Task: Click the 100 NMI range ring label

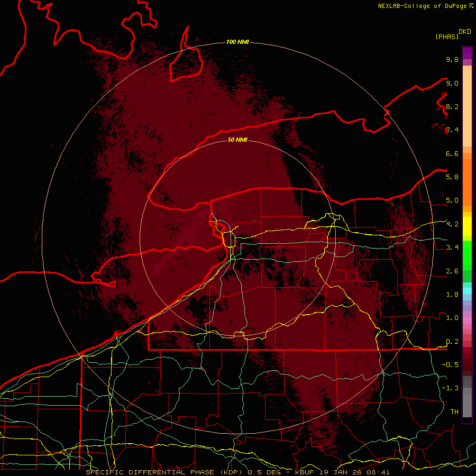Action: point(237,42)
